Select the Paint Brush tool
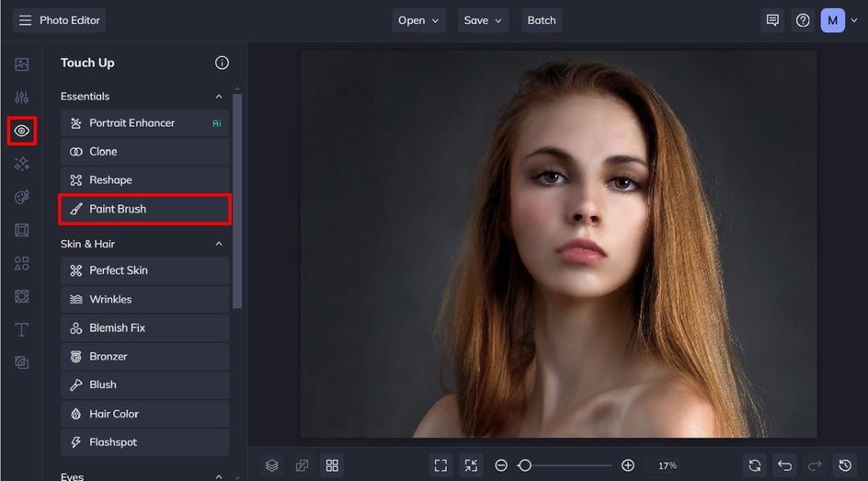 144,209
